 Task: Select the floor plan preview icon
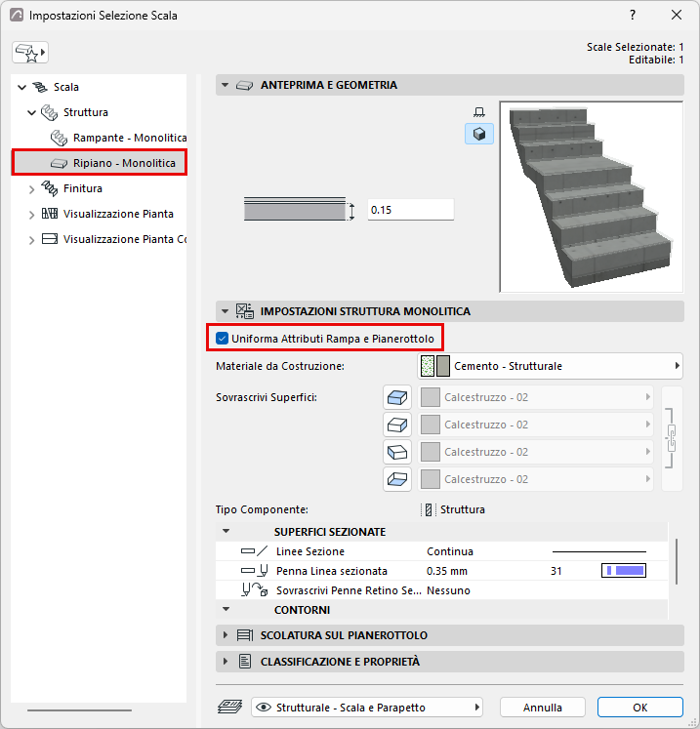479,112
